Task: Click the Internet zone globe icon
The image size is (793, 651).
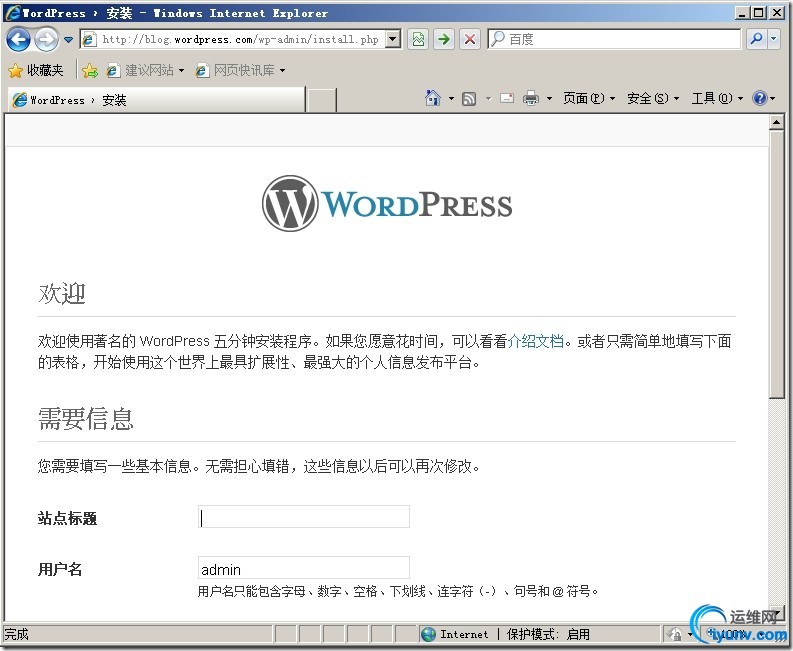Action: 428,634
